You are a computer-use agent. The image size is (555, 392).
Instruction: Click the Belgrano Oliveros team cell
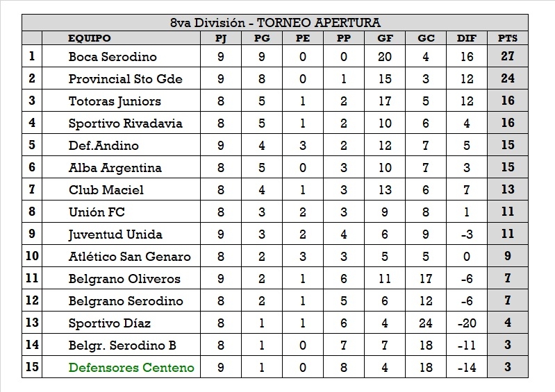(124, 279)
